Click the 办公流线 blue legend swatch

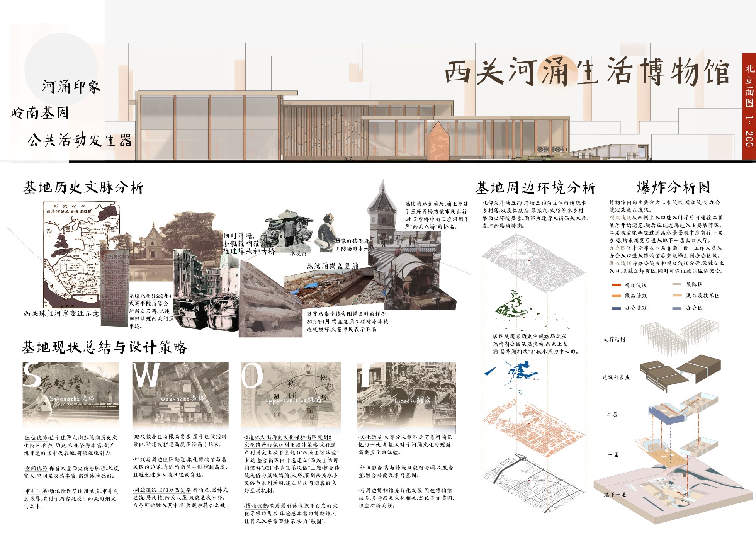[617, 308]
